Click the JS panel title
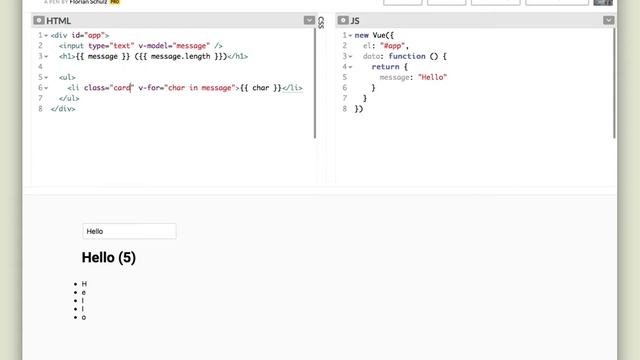This screenshot has width=640, height=360. [x=355, y=20]
